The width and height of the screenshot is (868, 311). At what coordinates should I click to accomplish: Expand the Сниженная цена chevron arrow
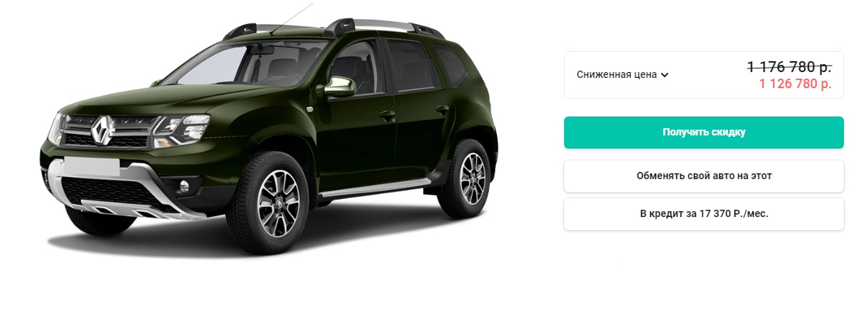665,75
